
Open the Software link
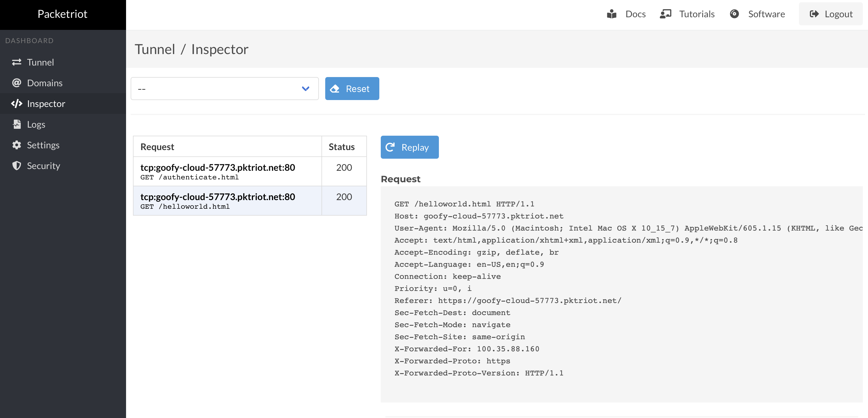(x=767, y=14)
